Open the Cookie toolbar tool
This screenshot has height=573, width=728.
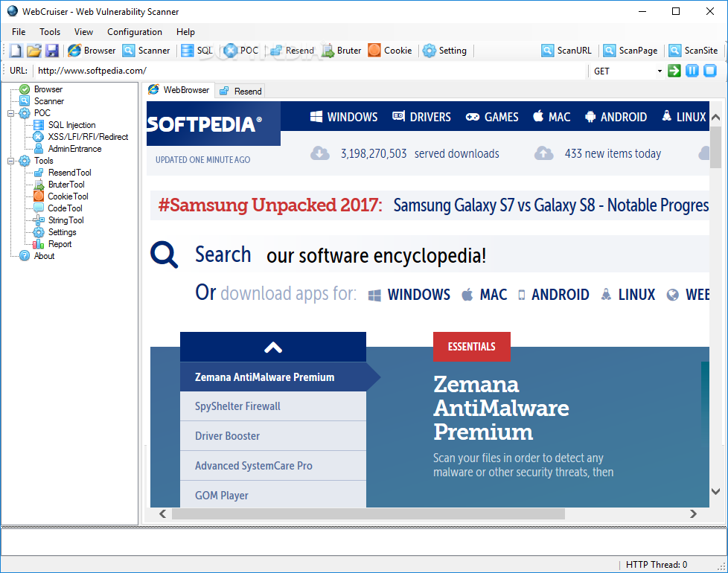390,51
